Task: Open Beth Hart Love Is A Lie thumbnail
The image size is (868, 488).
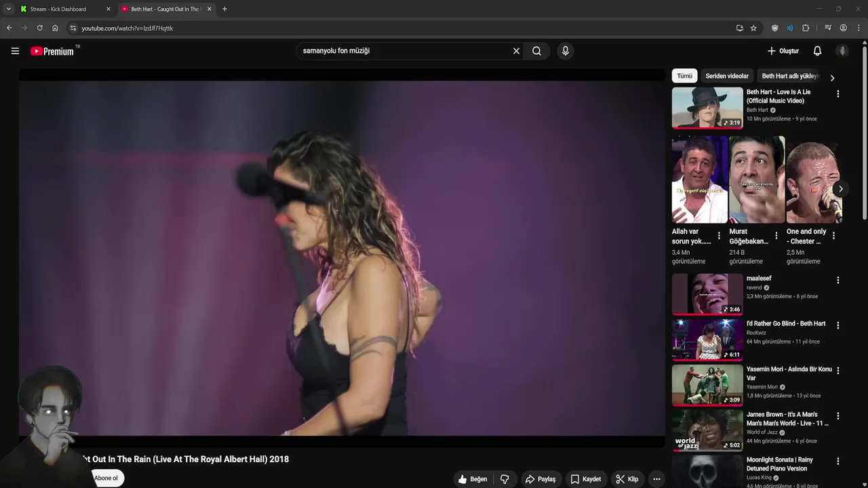Action: pyautogui.click(x=707, y=108)
